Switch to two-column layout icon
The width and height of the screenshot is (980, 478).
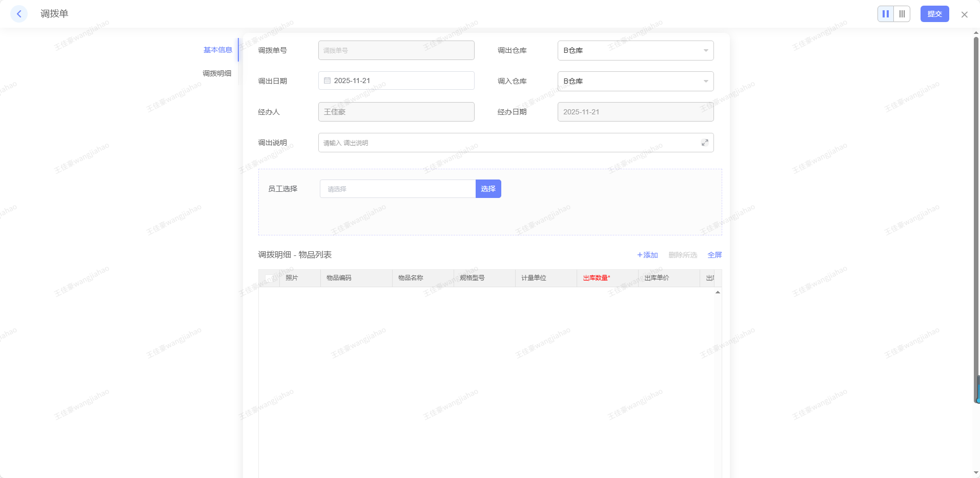886,14
